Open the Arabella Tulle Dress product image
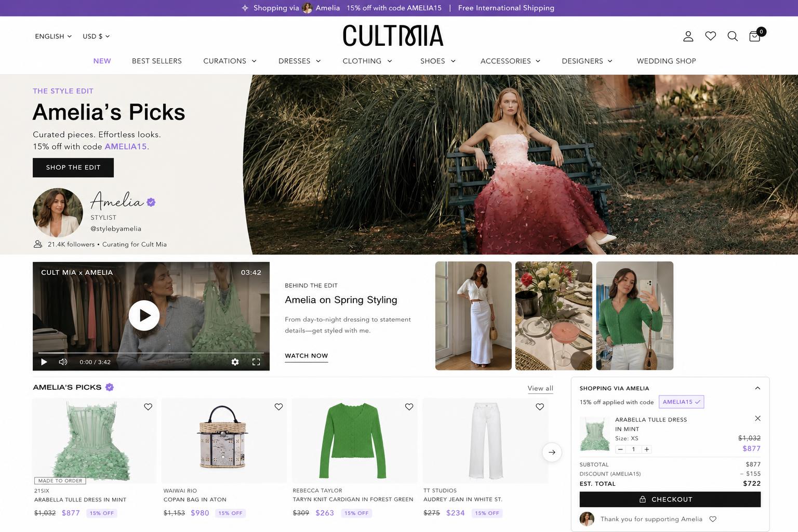Screen dimensions: 798x532 [94, 441]
